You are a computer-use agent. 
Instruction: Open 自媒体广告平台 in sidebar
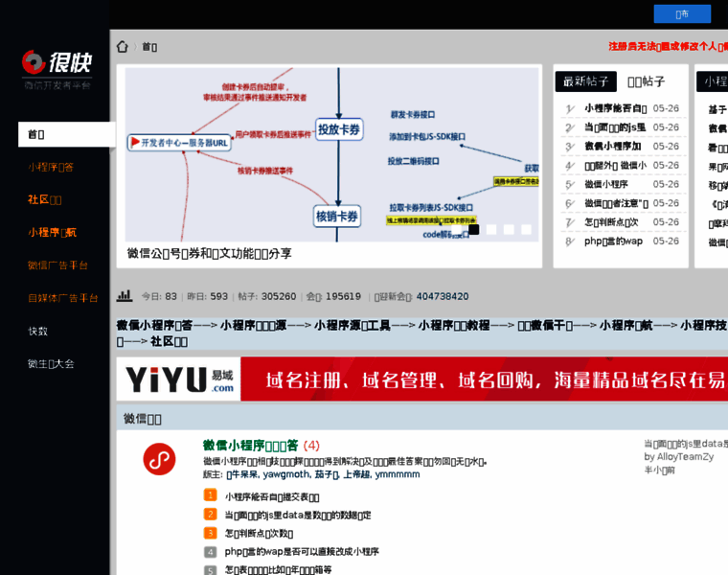[62, 298]
